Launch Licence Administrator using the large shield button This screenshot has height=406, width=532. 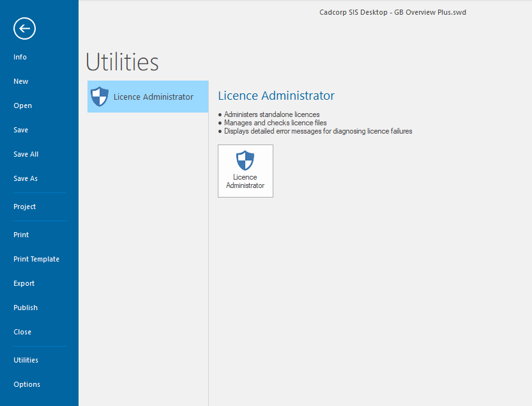[245, 170]
